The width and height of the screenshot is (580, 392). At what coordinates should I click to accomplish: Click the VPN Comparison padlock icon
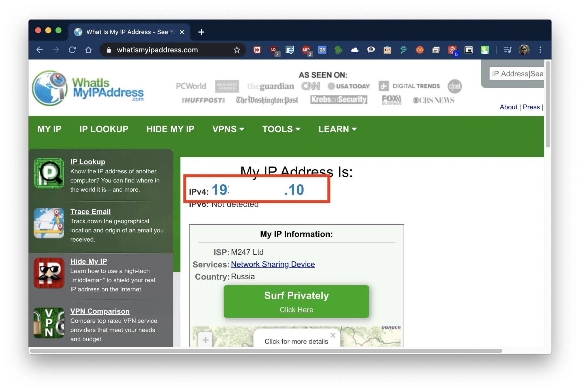point(49,323)
